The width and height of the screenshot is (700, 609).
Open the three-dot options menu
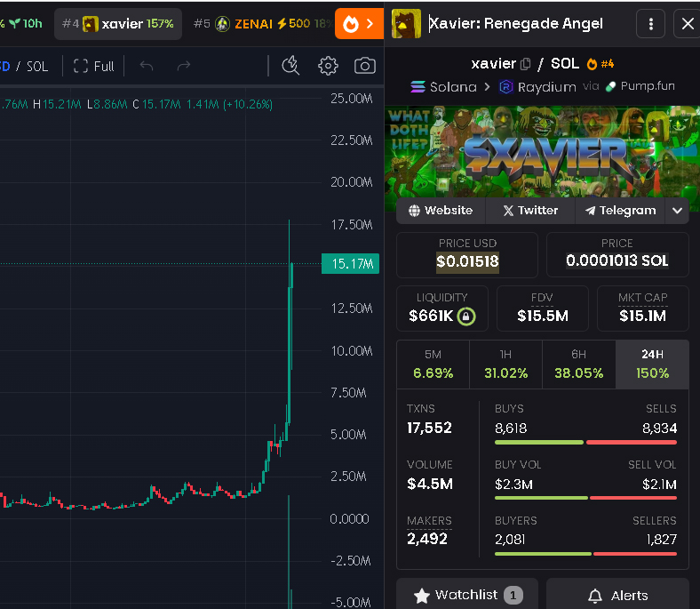click(x=650, y=24)
